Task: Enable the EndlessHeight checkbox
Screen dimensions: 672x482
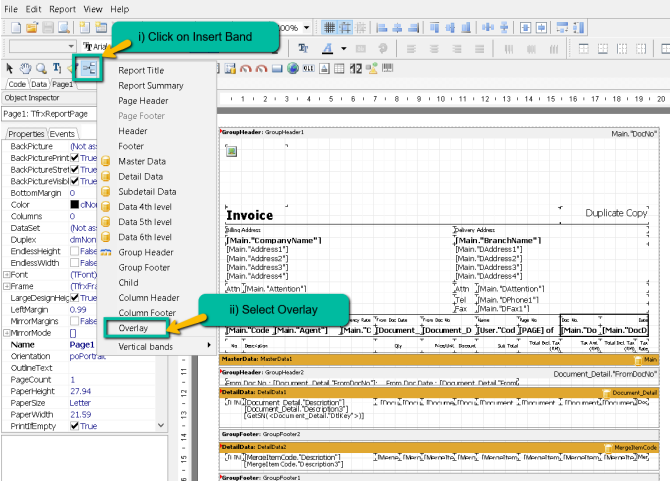Action: pos(73,251)
